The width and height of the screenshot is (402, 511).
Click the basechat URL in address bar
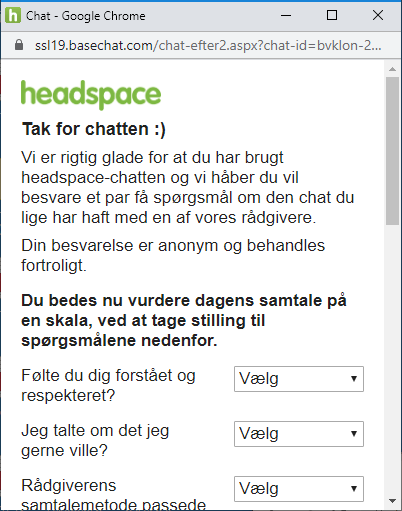(208, 45)
